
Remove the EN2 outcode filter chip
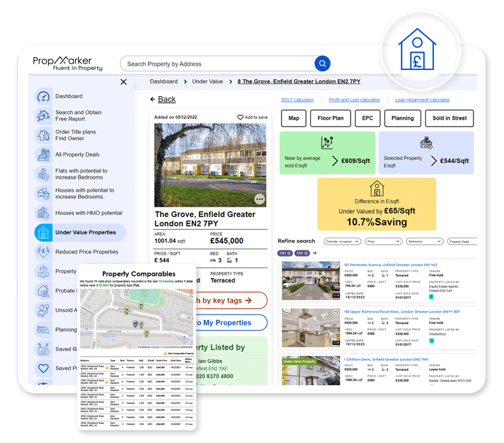coord(306,253)
